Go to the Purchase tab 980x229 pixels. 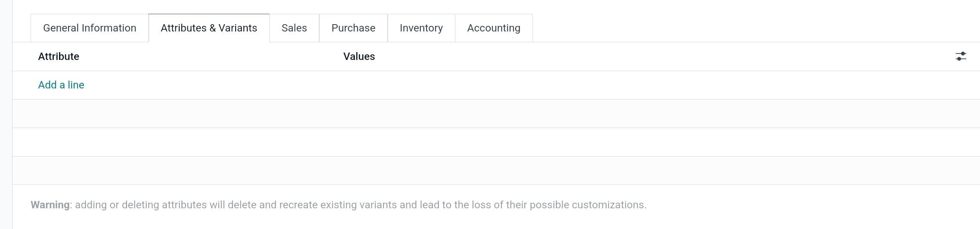(353, 28)
